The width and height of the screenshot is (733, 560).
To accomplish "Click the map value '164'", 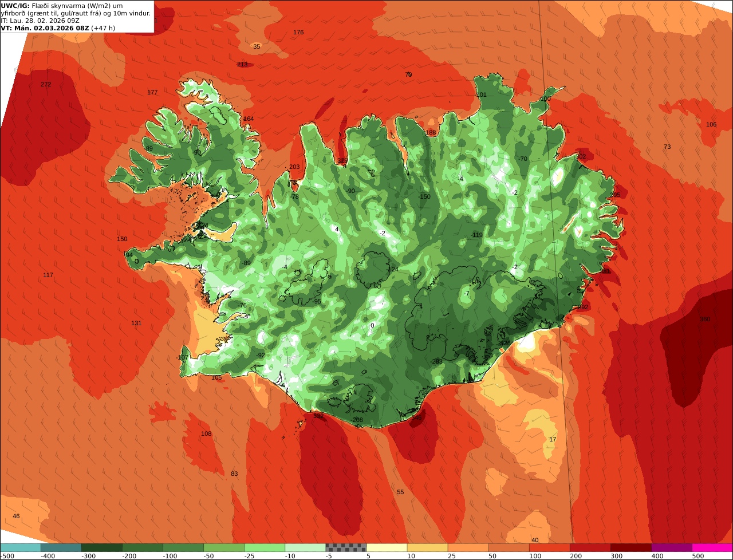I will coord(249,119).
